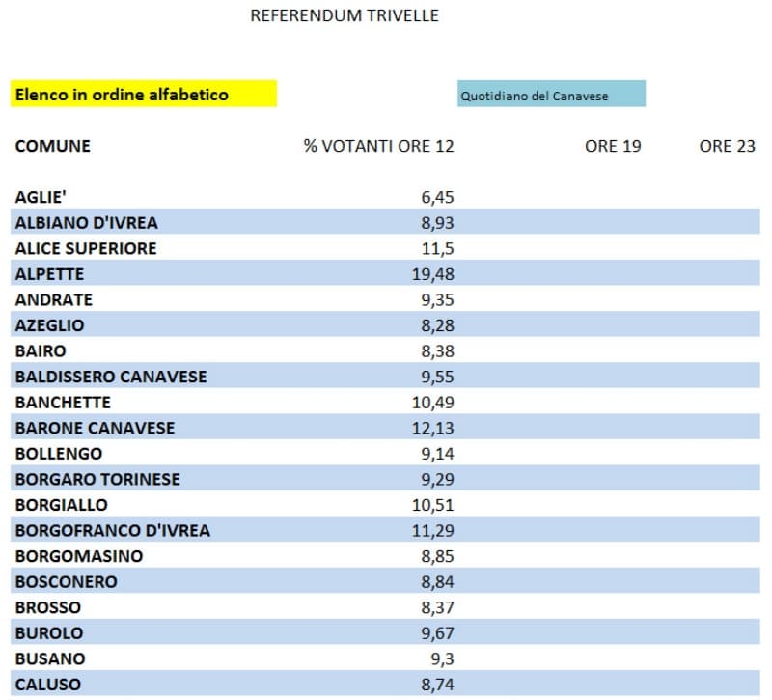Select the AGLIE' row name cell

point(40,197)
